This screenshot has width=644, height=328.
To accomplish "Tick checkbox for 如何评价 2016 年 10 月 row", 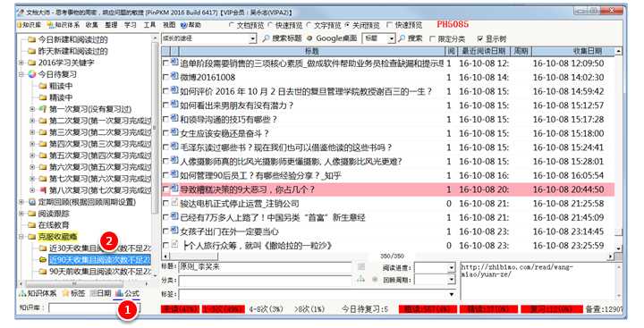I will point(165,91).
